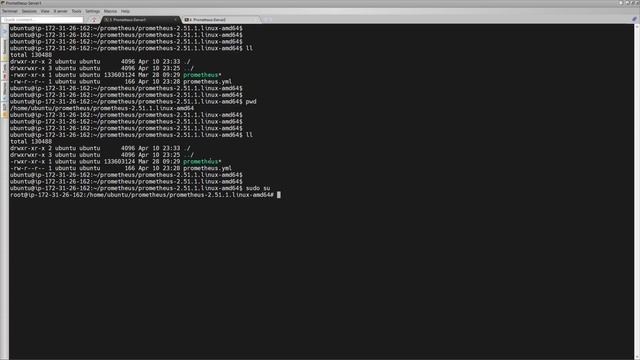
Task: Open the Macros menu
Action: (x=110, y=11)
